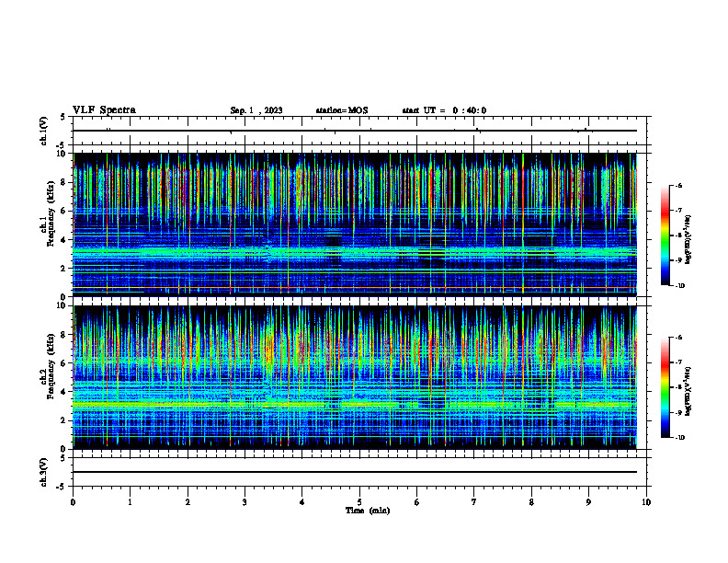Screen dimensions: 728x563
Task: Click time axis tick label "5"
Action: click(x=359, y=502)
